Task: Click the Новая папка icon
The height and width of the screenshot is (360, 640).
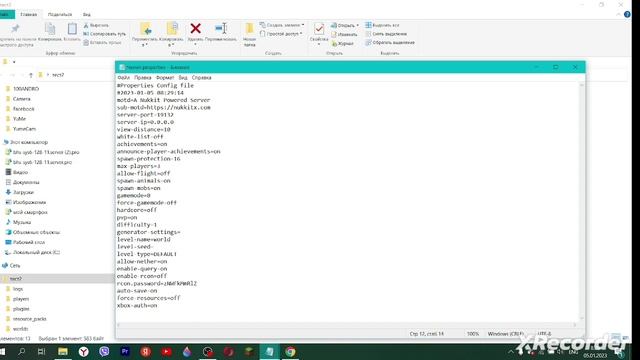Action: pyautogui.click(x=249, y=29)
